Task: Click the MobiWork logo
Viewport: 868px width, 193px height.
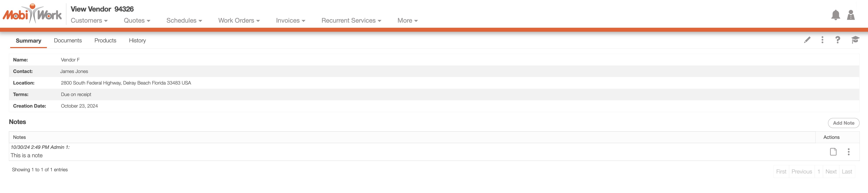Action: pyautogui.click(x=32, y=14)
